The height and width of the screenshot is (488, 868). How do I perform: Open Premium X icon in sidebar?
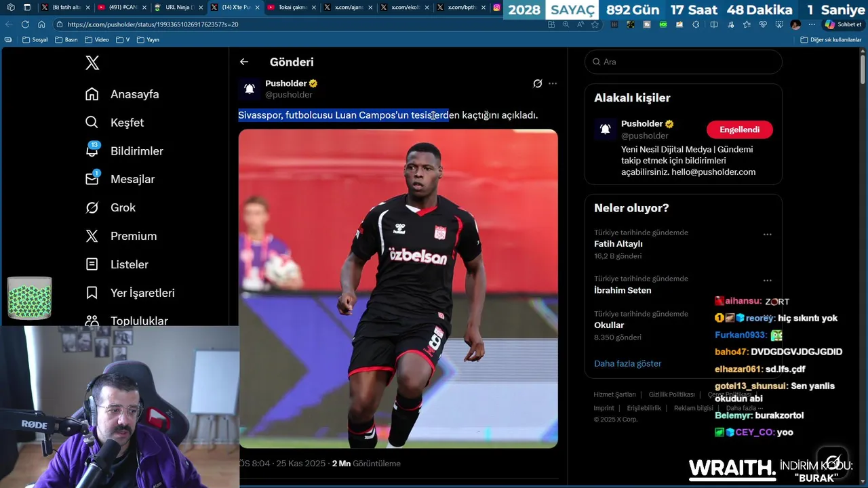coord(92,236)
